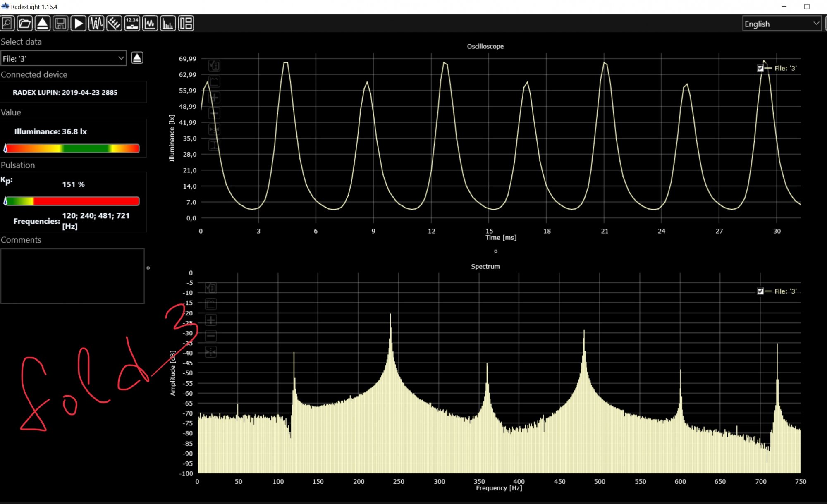
Task: Click the save floppy disk icon
Action: point(60,24)
